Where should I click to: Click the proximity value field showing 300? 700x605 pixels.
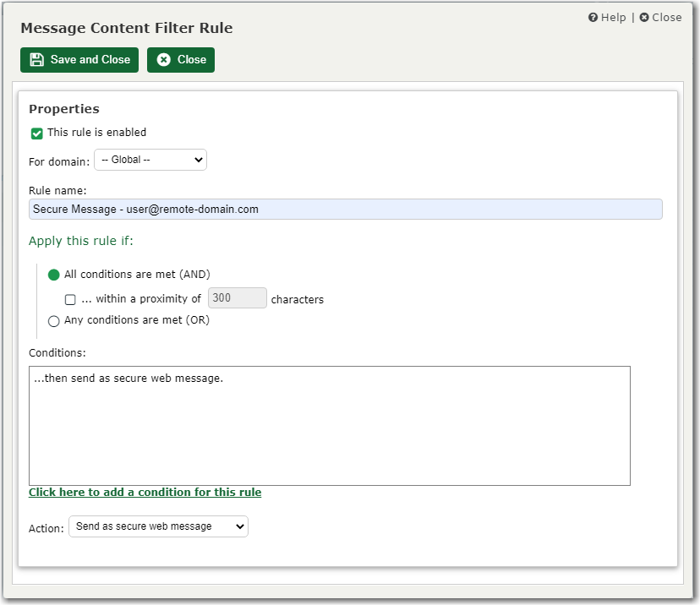click(237, 297)
